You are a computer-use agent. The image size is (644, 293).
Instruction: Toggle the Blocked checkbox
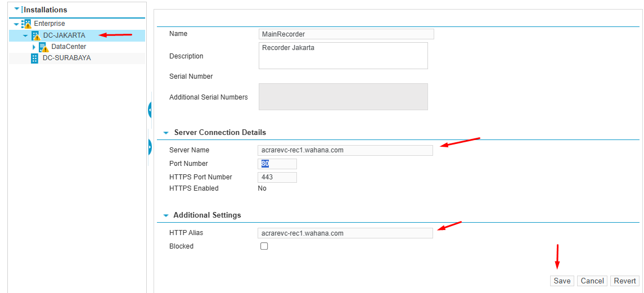pyautogui.click(x=264, y=246)
